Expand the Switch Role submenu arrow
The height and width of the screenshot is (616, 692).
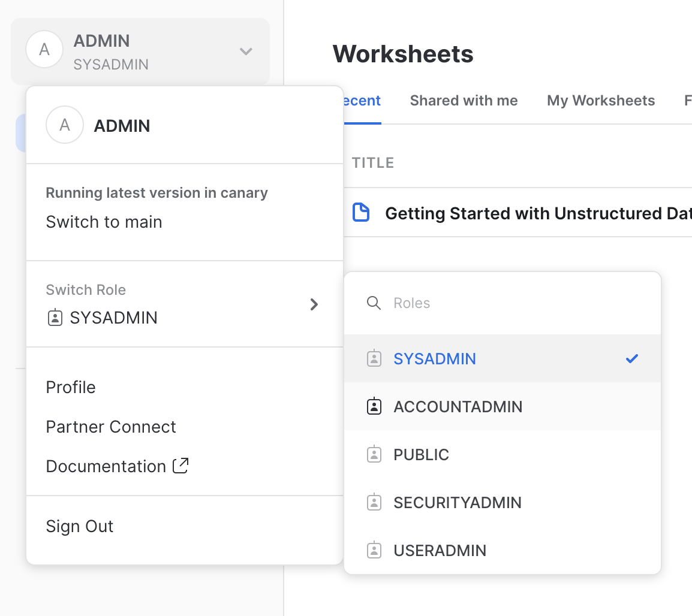click(314, 304)
